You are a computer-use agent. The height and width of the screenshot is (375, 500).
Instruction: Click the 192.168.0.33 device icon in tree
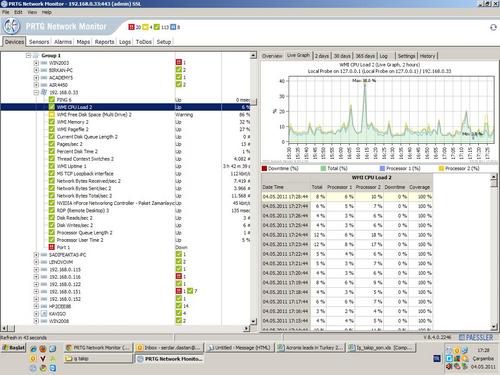(x=44, y=92)
